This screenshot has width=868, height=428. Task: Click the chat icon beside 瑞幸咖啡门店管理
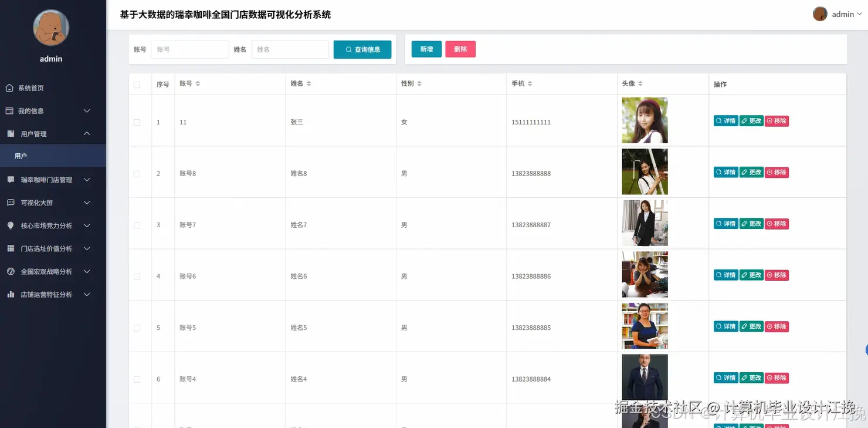click(x=11, y=180)
